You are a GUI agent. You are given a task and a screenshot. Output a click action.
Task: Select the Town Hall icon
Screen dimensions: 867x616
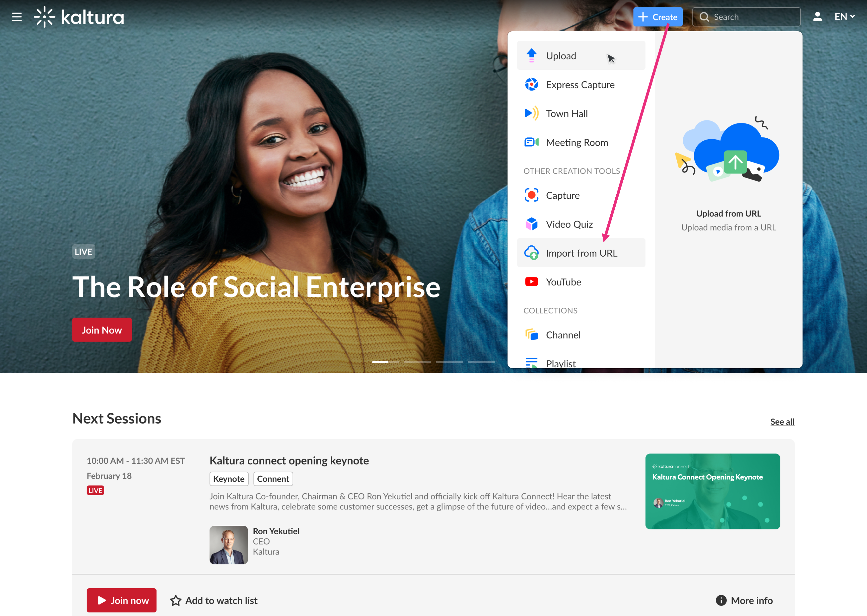click(531, 113)
